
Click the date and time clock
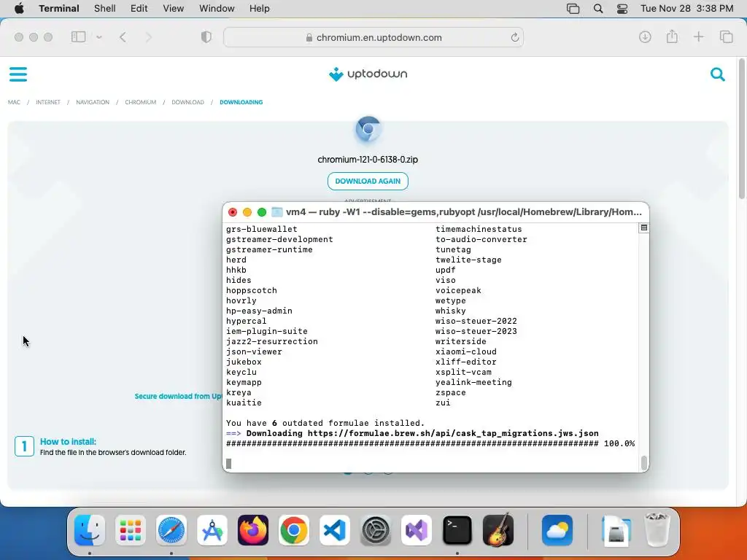click(x=687, y=9)
